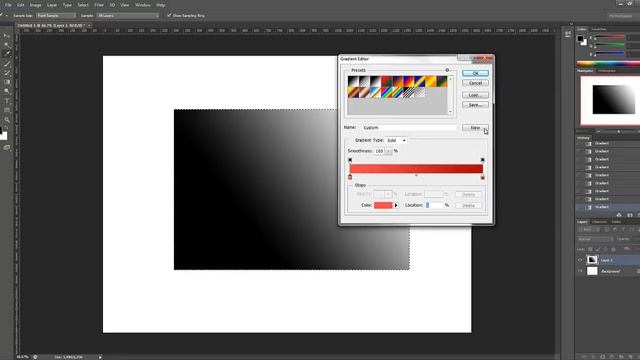Click the Navigator zoom slider
This screenshot has height=360, width=640.
pyautogui.click(x=618, y=131)
